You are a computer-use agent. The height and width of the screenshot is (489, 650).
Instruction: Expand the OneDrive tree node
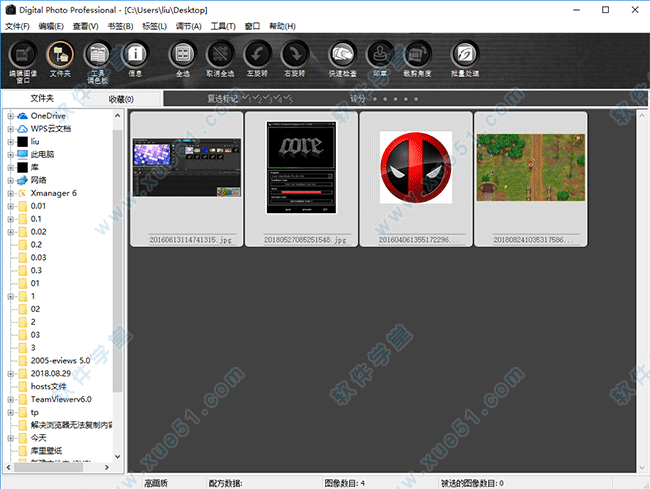(10, 116)
